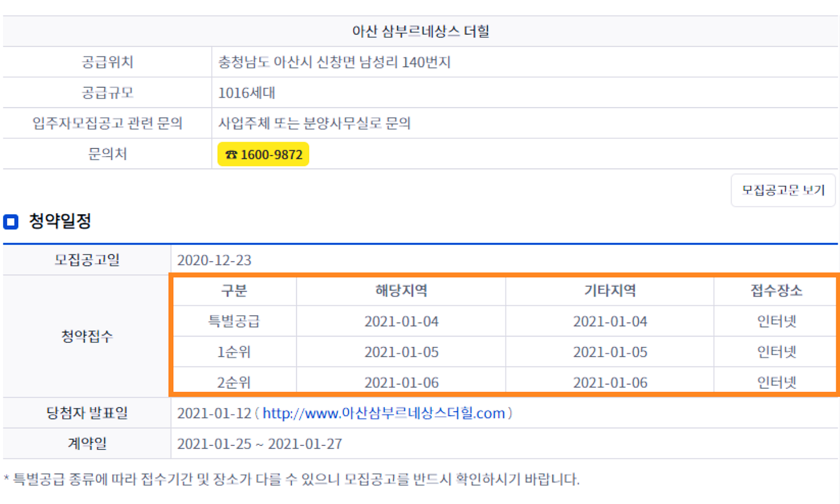Click the 특별공급 row cell
The width and height of the screenshot is (840, 504).
(234, 321)
